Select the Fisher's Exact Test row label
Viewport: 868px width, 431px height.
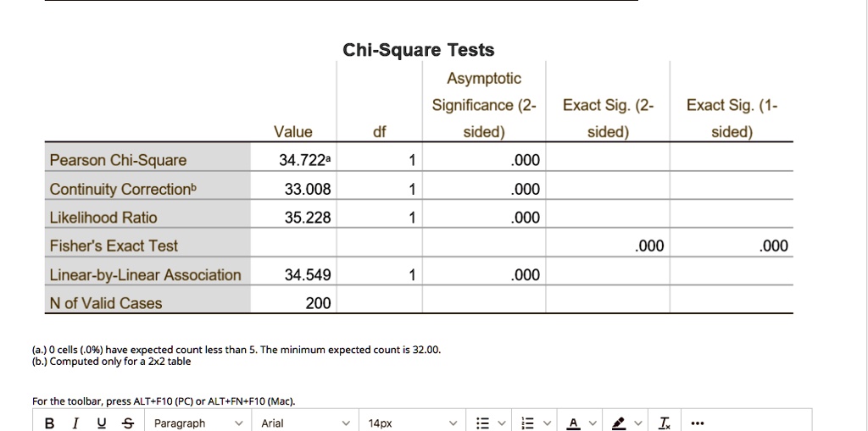pos(114,246)
